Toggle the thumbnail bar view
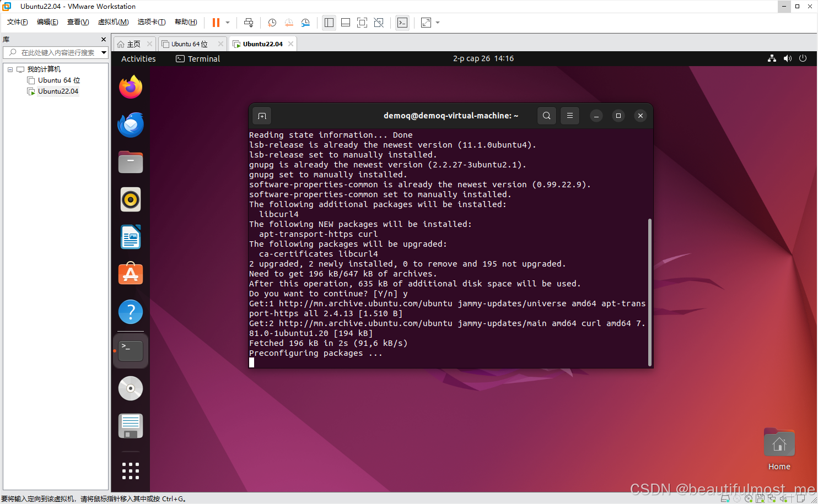 coord(345,23)
